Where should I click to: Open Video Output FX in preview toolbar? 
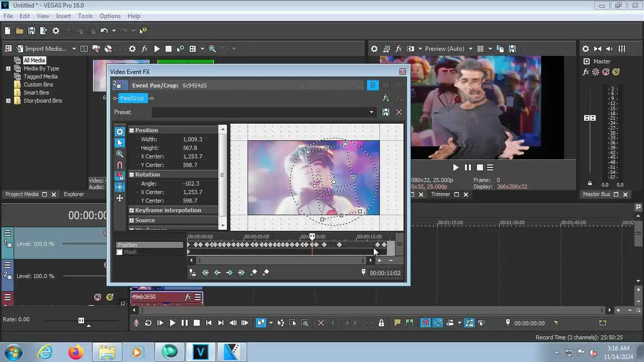click(398, 49)
